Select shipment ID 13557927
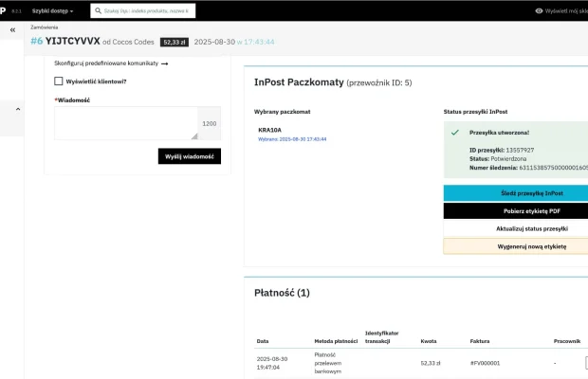Image resolution: width=588 pixels, height=379 pixels. [x=520, y=150]
